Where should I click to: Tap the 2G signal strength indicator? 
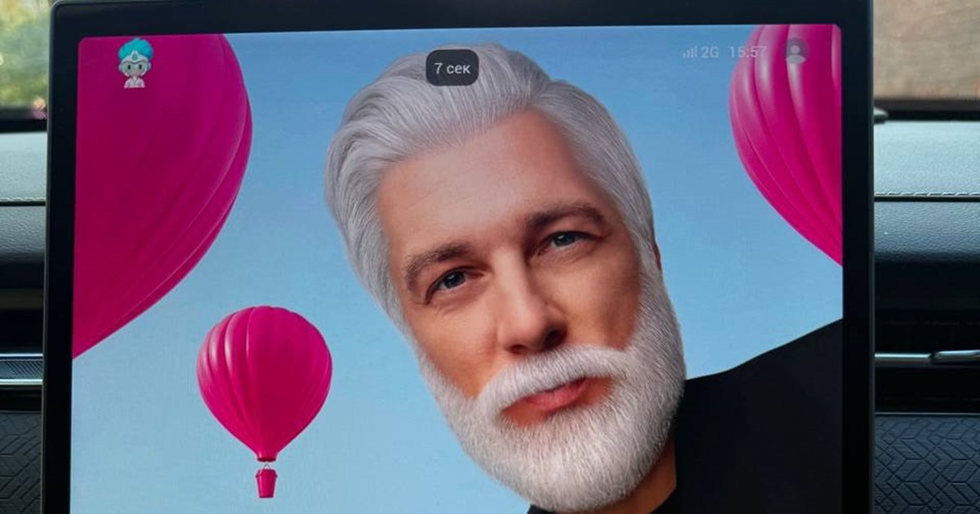(x=701, y=52)
